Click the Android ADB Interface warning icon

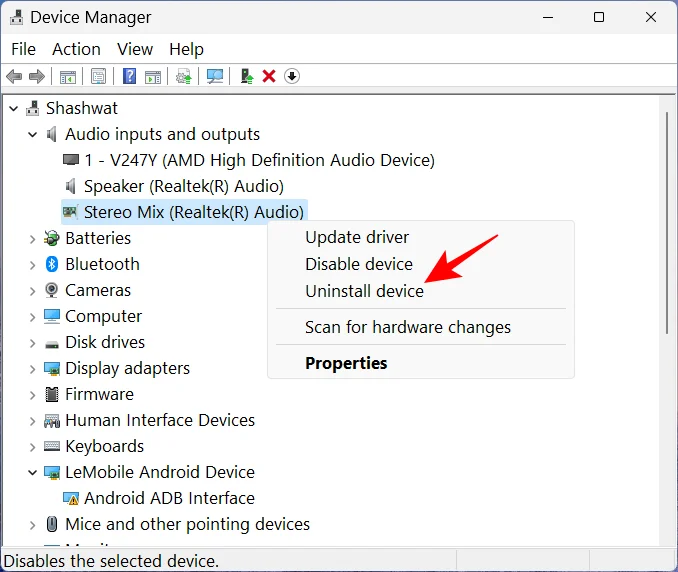[71, 499]
